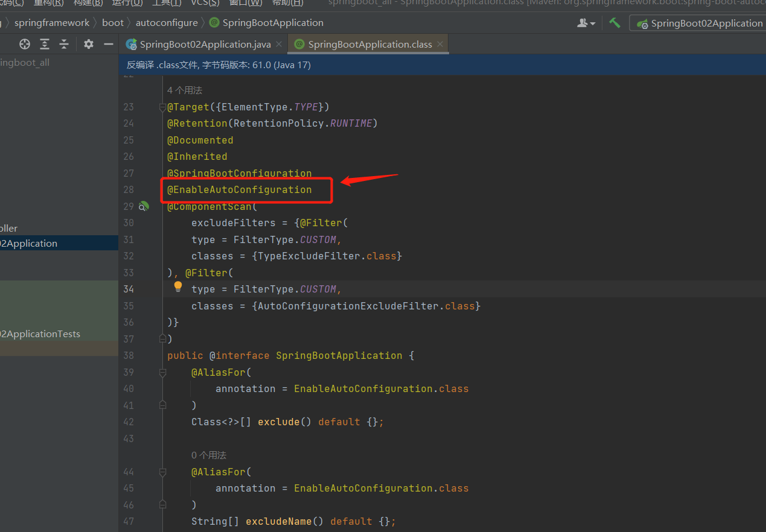This screenshot has width=766, height=532.
Task: Open the 工具(T) menu
Action: [167, 3]
